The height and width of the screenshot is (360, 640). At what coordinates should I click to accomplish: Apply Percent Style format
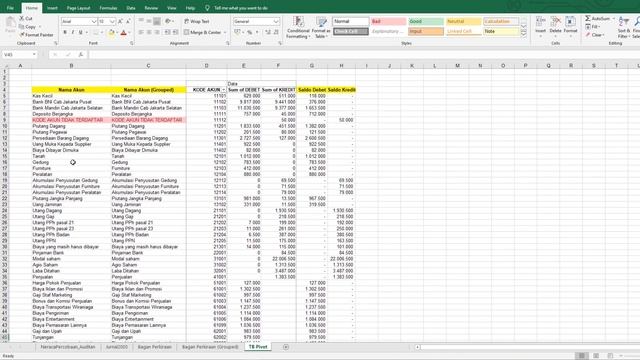[249, 32]
